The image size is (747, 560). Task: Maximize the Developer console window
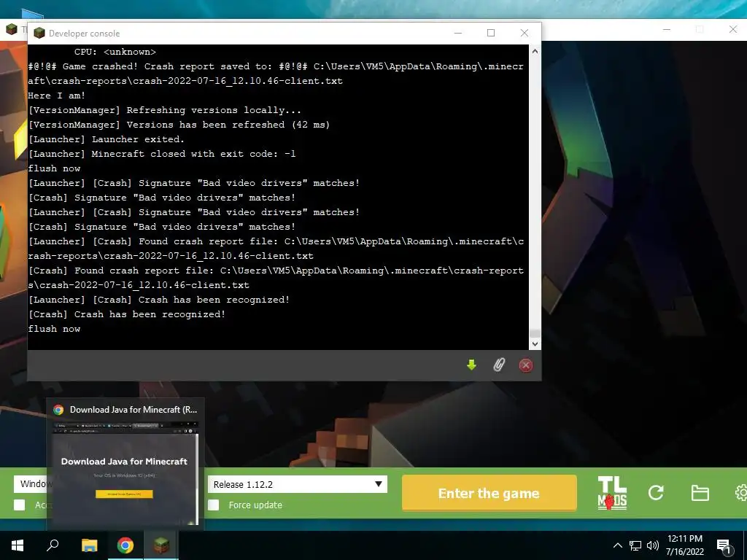click(491, 33)
